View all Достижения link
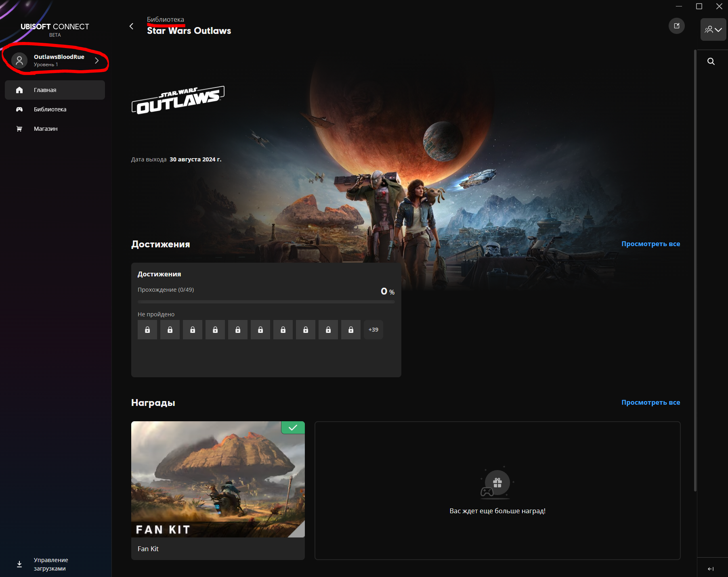 [650, 244]
